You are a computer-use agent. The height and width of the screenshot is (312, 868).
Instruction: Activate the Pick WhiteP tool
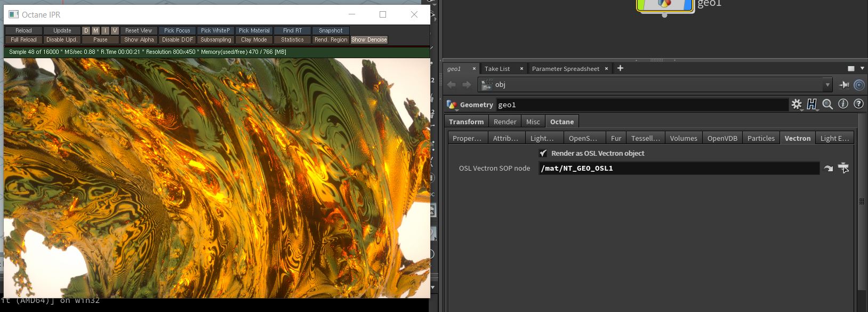click(x=215, y=30)
